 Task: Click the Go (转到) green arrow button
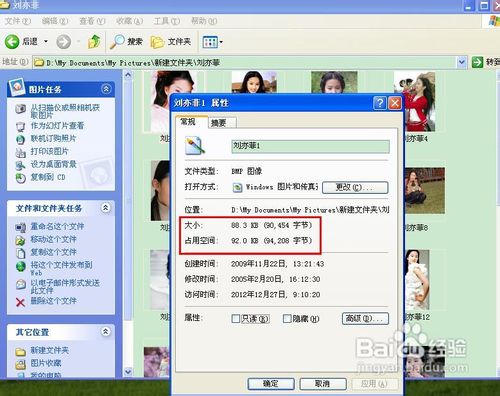coord(477,62)
